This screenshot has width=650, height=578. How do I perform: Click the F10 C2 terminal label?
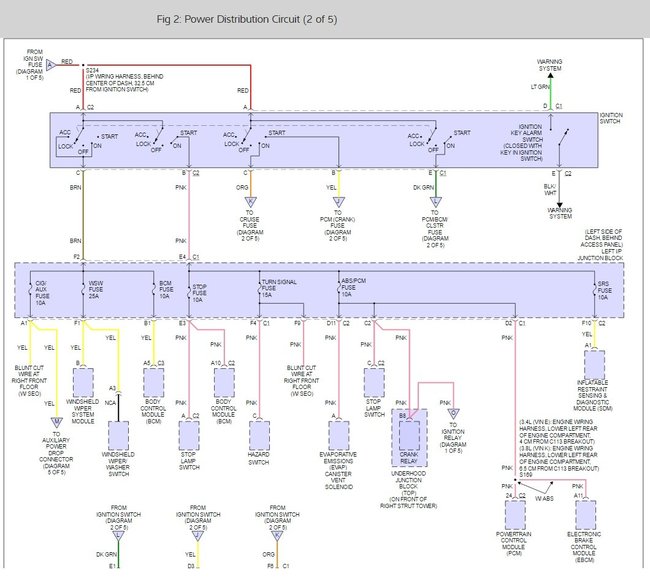point(593,323)
